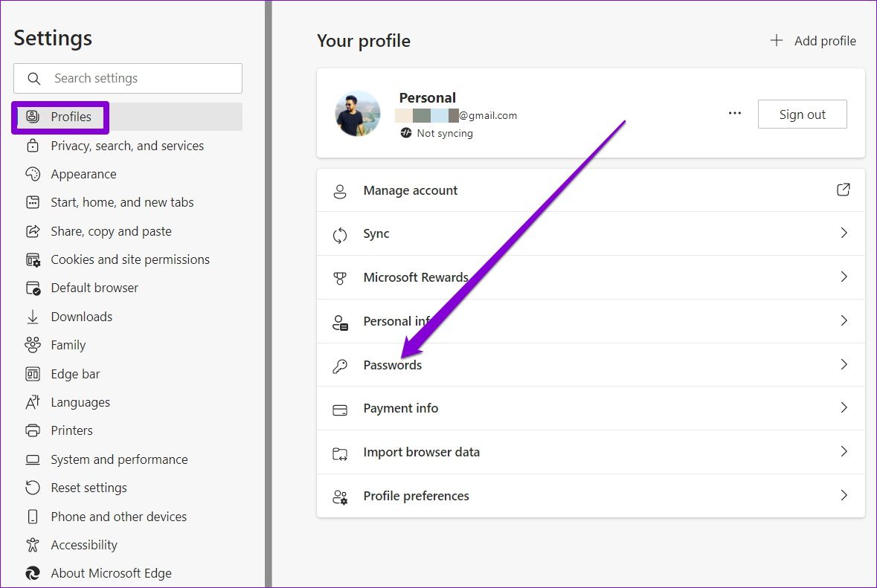
Task: Click the Profiles sidebar icon
Action: pos(33,116)
